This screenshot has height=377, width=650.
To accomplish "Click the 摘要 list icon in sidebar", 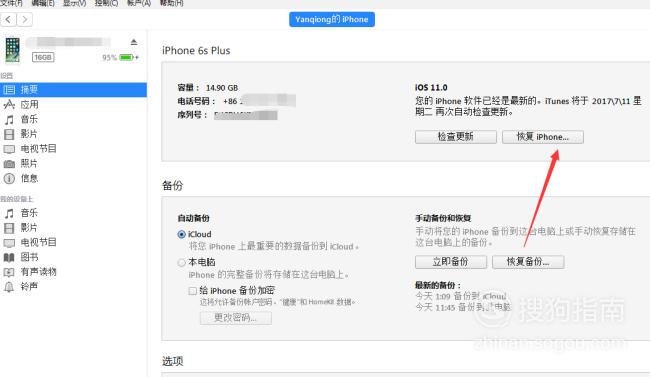I will tap(9, 90).
